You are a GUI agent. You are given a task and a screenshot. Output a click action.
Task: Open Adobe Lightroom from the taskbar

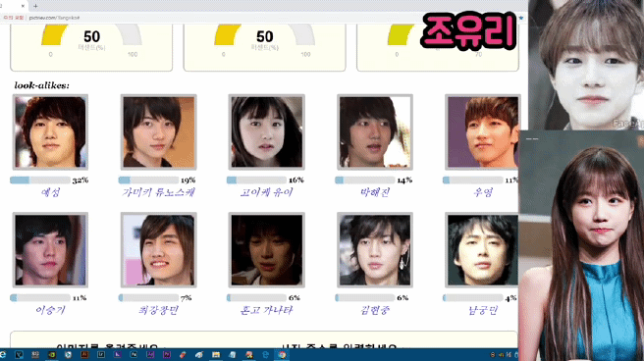click(101, 355)
